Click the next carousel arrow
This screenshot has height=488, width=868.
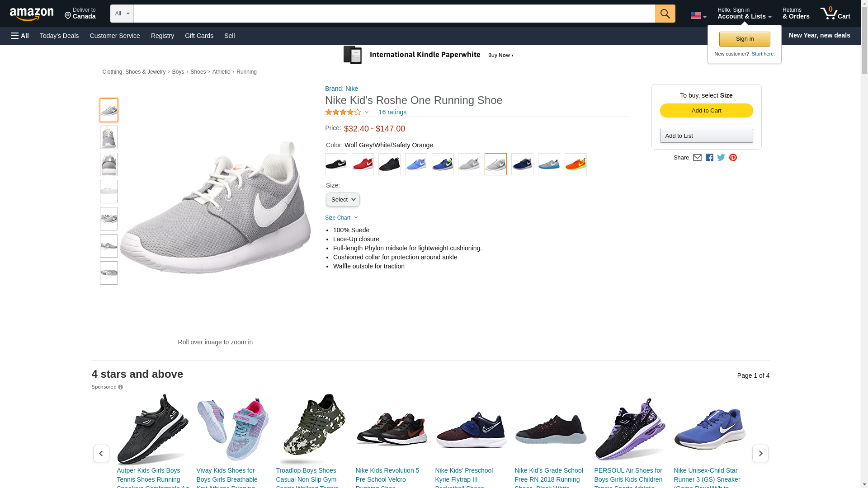coord(760,453)
